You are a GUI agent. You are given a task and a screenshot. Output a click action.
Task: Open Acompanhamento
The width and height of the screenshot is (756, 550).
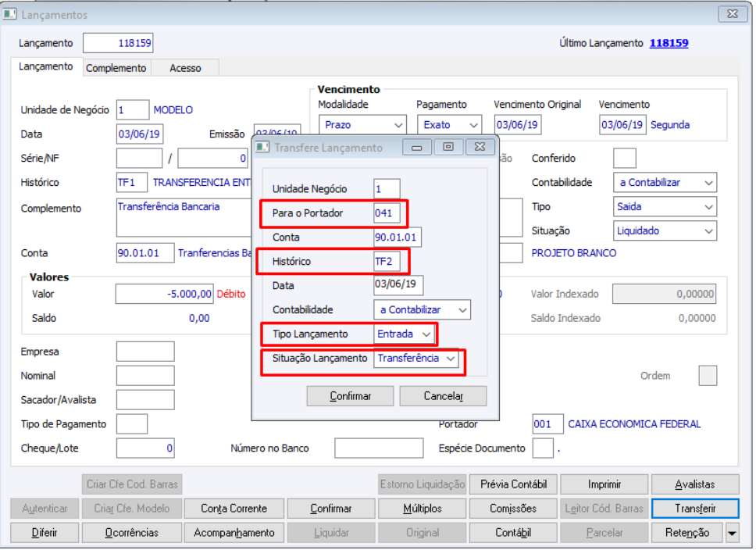pos(234,533)
